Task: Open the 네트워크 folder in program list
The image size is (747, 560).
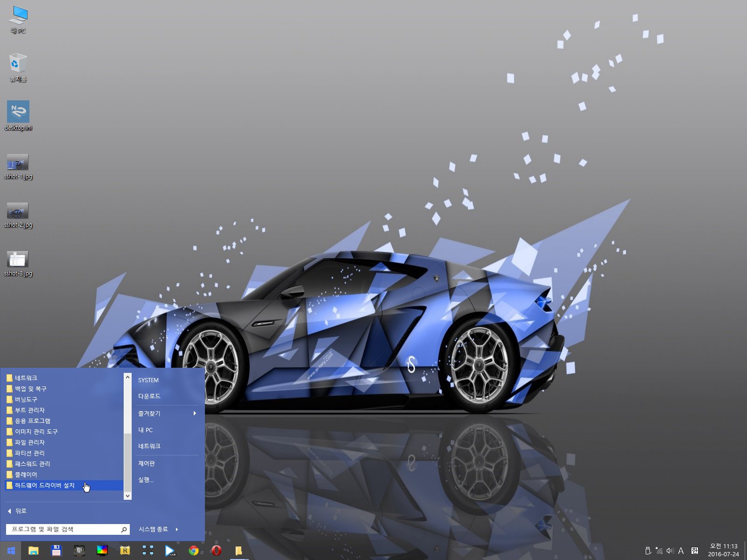Action: 64,378
